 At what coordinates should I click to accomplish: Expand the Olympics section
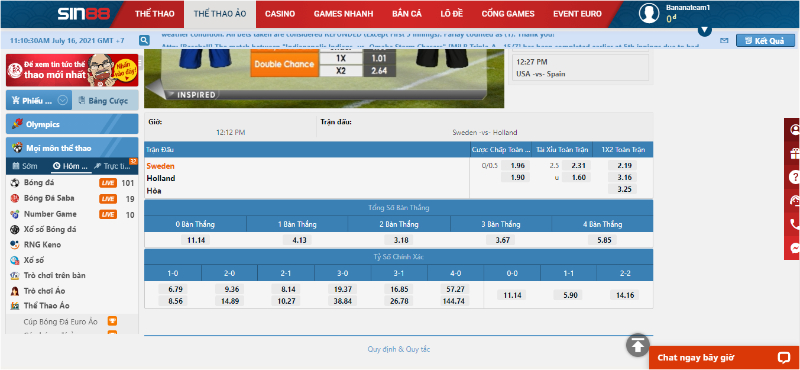[72, 124]
